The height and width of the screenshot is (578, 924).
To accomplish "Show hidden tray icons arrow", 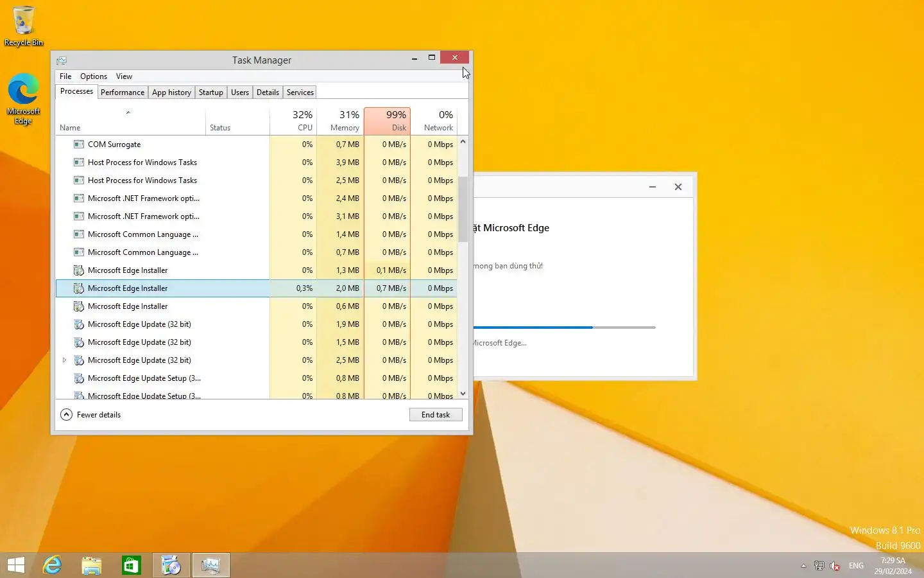I will pyautogui.click(x=803, y=566).
